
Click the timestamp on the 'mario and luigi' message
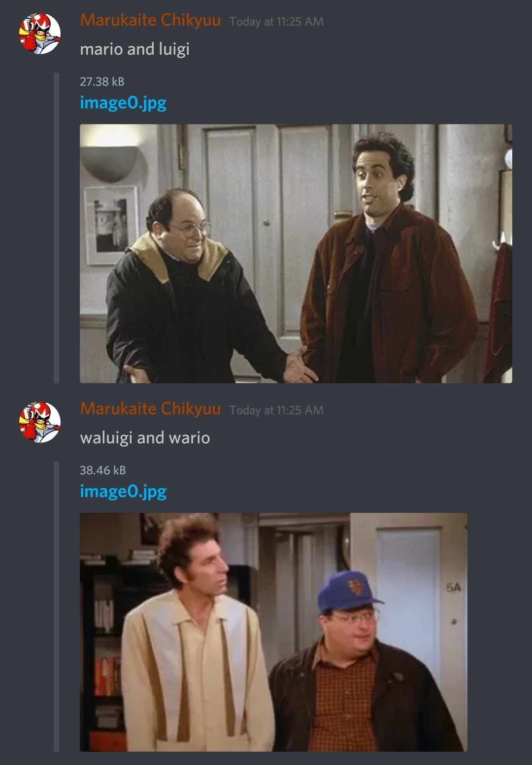(x=276, y=22)
